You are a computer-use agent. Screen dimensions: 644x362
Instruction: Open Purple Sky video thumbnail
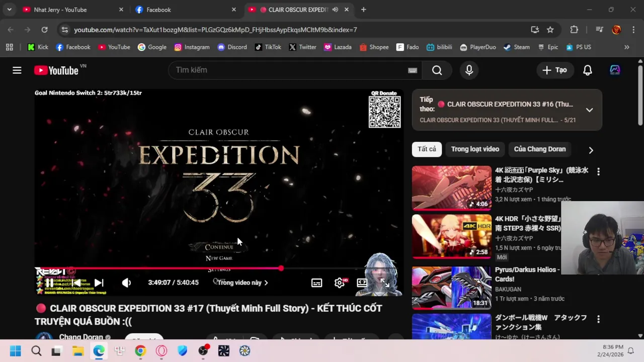pos(452,188)
